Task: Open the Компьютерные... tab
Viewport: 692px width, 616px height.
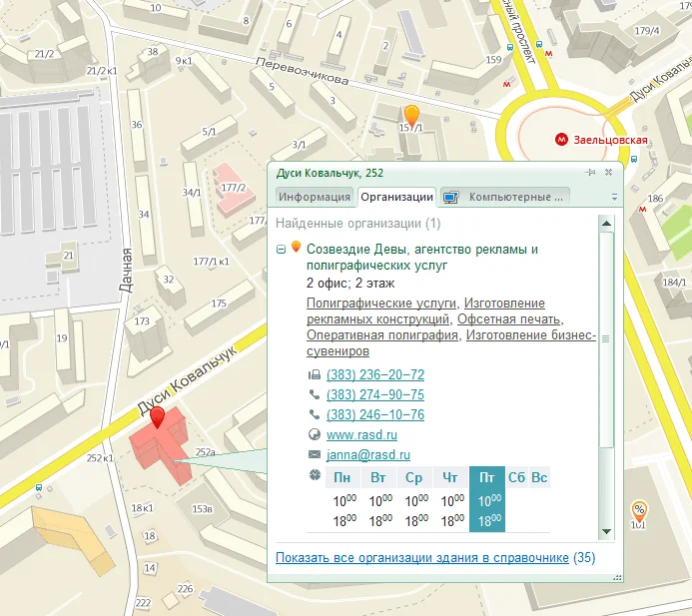Action: click(x=505, y=197)
